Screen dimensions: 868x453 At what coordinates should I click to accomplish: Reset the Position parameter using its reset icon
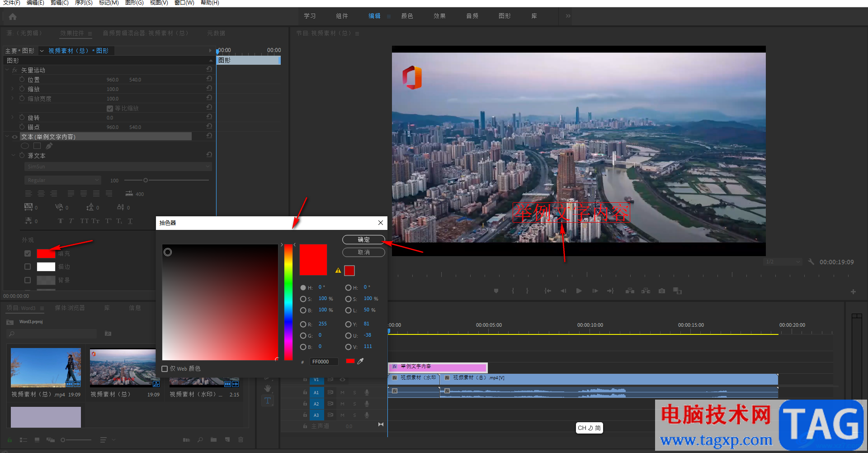click(x=209, y=79)
